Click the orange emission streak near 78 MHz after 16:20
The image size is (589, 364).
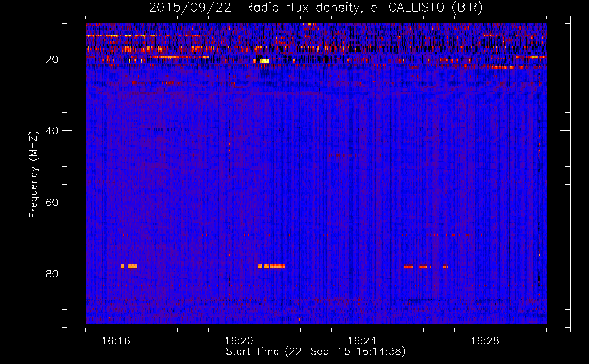(x=272, y=266)
